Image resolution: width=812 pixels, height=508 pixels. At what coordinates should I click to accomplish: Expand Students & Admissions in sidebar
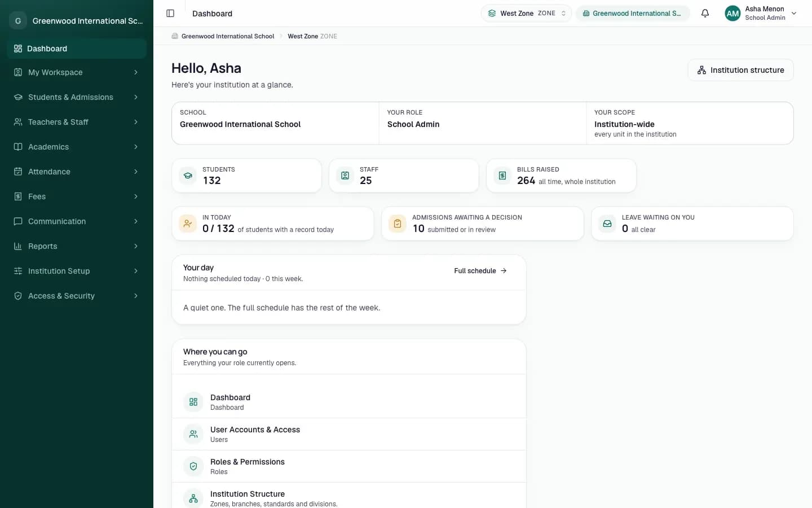click(77, 97)
